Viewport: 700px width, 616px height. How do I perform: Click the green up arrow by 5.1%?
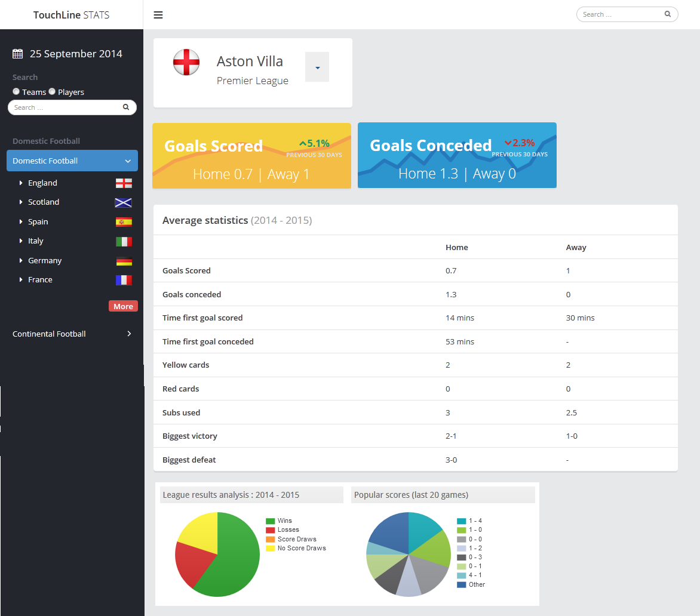(x=303, y=144)
